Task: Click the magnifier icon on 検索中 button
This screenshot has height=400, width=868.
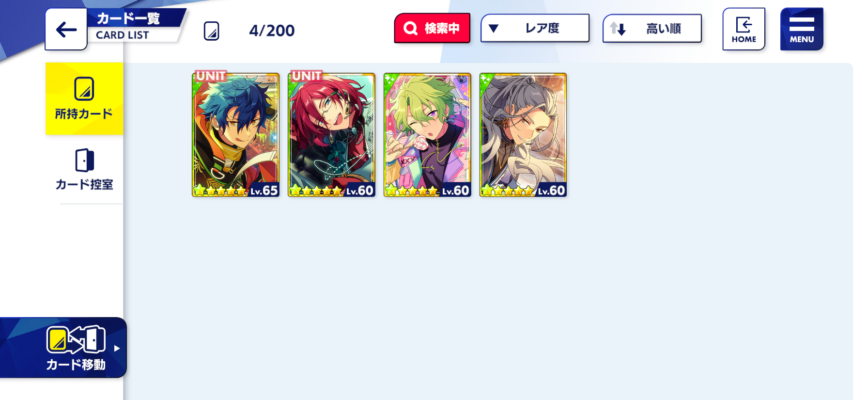Action: [410, 29]
